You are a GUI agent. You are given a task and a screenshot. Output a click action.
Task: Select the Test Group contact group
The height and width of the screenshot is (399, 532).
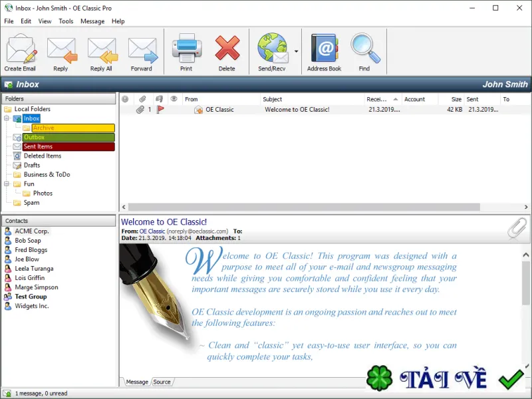tap(31, 297)
